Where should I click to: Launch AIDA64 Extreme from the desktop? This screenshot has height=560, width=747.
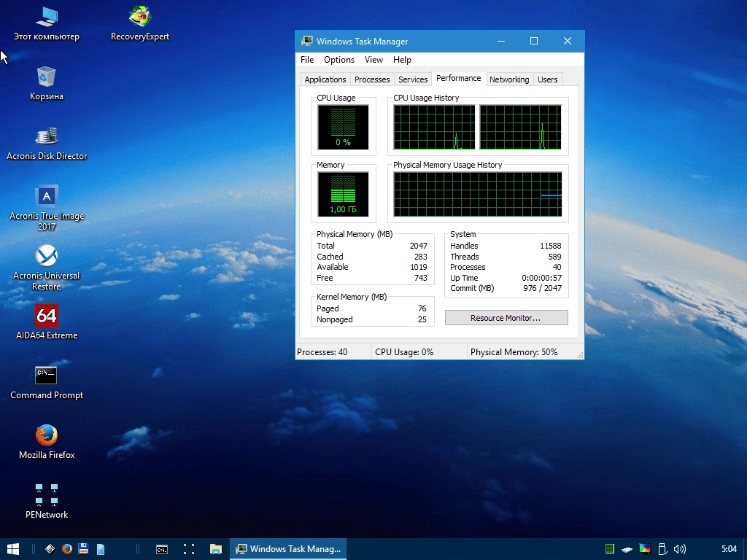pos(47,322)
